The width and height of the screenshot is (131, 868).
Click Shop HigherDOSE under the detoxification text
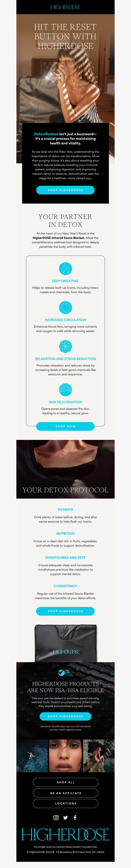65,190
